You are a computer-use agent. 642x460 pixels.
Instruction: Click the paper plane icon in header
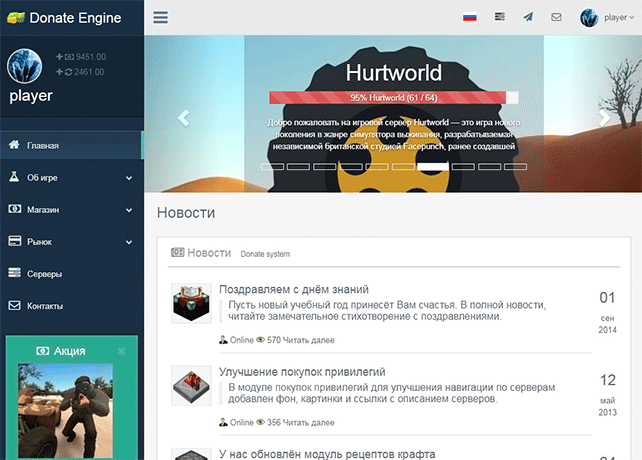pos(528,17)
